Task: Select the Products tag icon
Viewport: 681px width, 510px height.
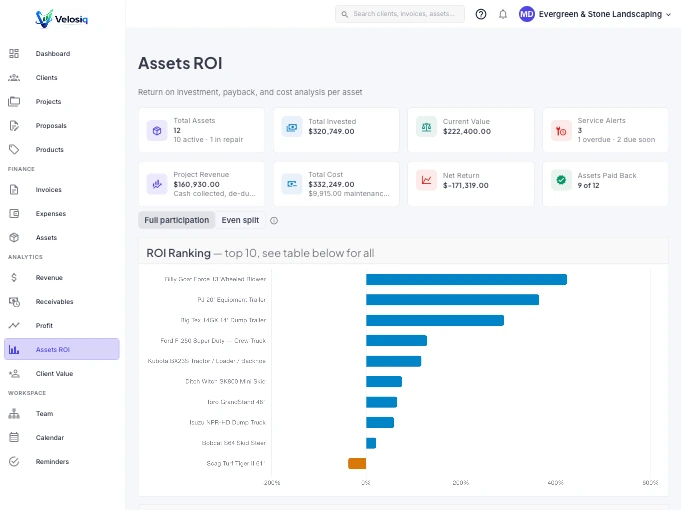Action: click(x=14, y=149)
